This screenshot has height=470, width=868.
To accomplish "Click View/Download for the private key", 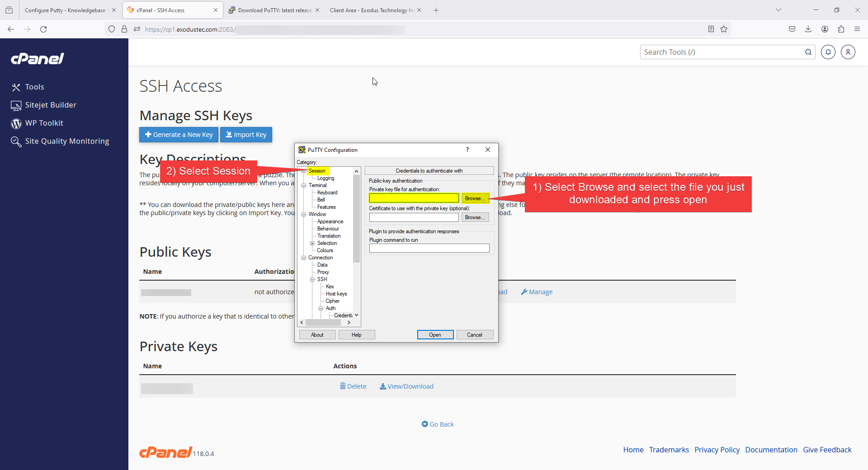I will coord(406,386).
